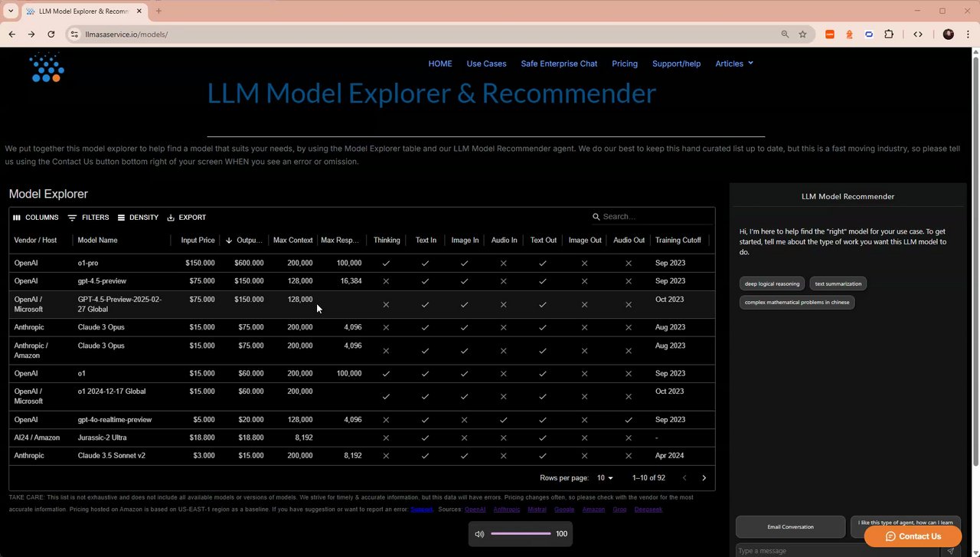This screenshot has height=557, width=980.
Task: Click the '$600.000' output price cell
Action: click(249, 263)
